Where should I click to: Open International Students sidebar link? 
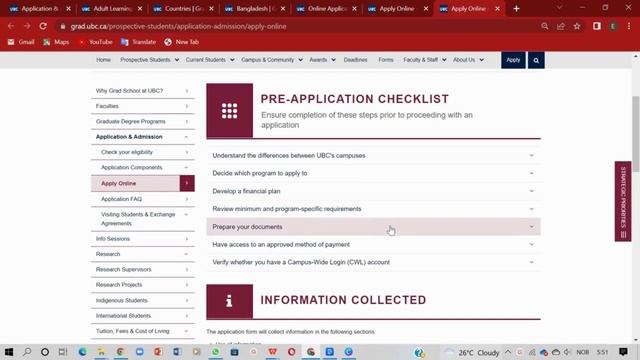[x=142, y=316]
